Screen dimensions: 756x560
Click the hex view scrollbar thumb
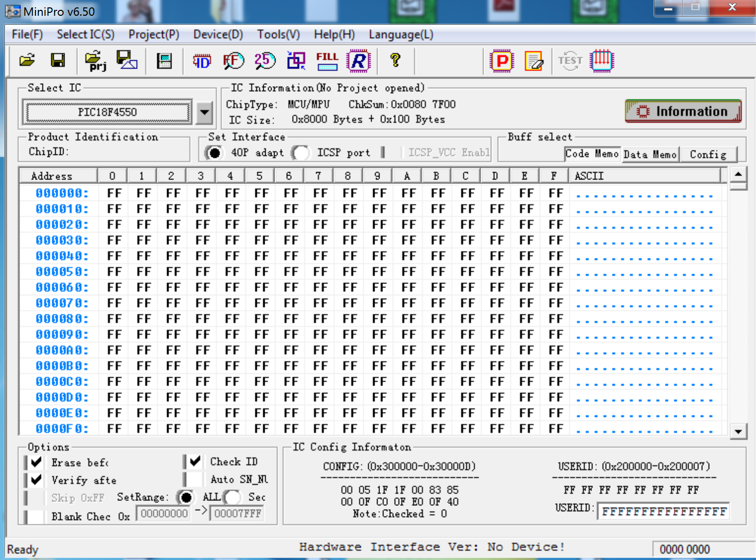click(738, 186)
